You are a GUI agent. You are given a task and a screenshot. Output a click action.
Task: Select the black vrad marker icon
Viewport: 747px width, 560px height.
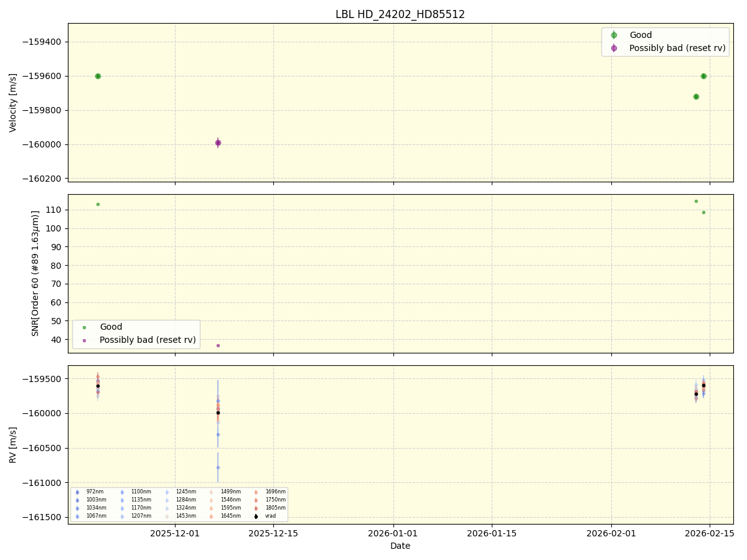tap(256, 516)
